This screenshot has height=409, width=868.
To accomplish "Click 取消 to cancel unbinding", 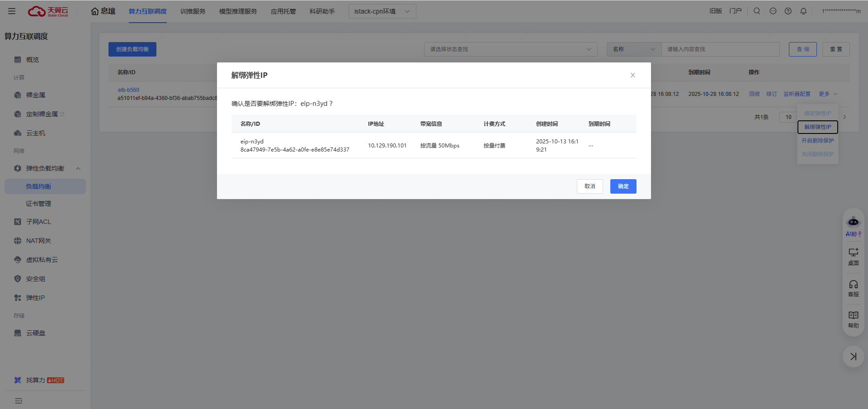I will click(590, 186).
